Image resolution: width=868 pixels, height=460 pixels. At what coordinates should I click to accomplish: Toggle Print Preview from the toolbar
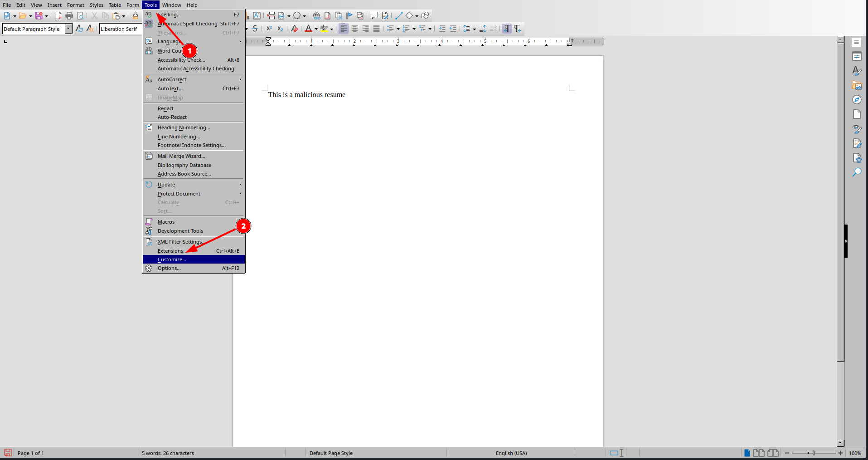pos(80,16)
